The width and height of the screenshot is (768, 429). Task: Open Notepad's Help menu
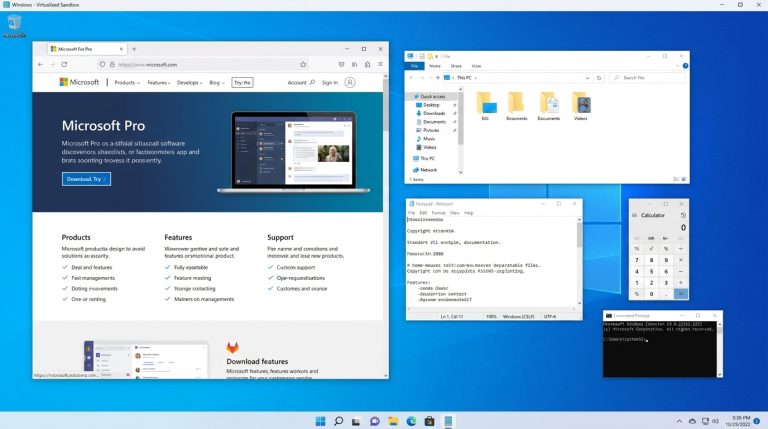pyautogui.click(x=469, y=213)
